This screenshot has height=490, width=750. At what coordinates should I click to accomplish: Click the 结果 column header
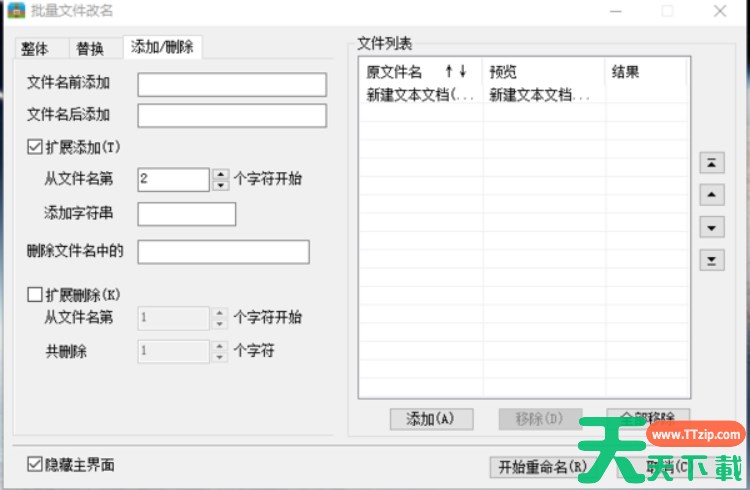point(646,72)
